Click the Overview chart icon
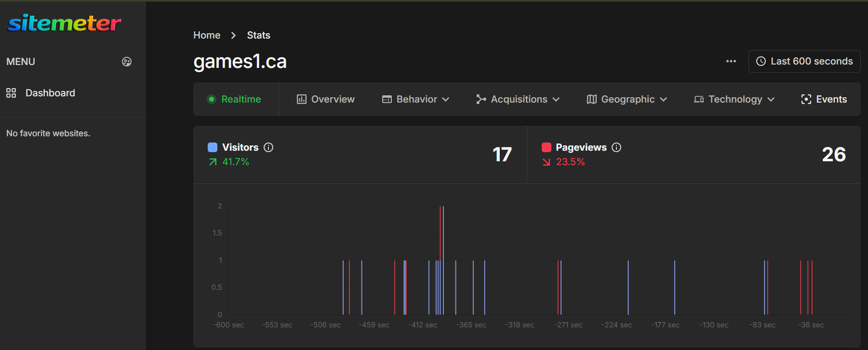 [302, 99]
